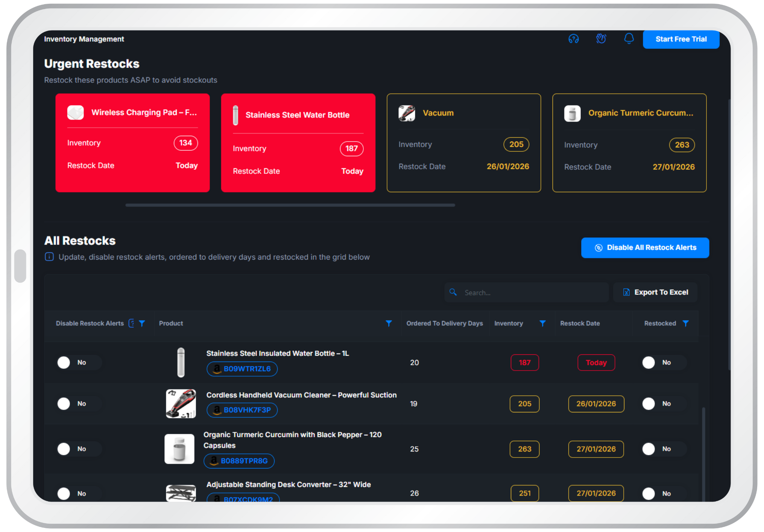Click help icon beside Disable Restock Alerts

pos(131,323)
